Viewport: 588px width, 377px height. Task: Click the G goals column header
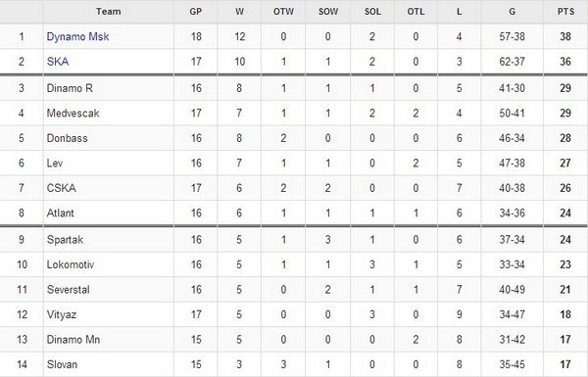point(512,12)
